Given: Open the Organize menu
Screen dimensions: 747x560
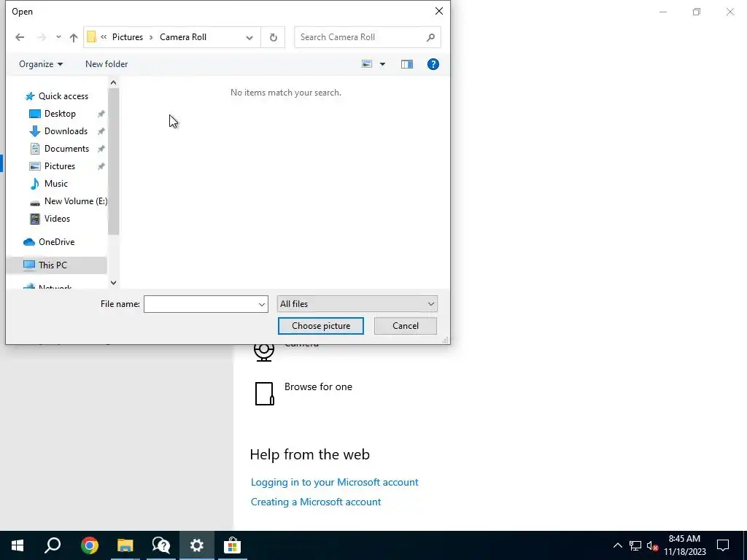Looking at the screenshot, I should click(x=41, y=64).
